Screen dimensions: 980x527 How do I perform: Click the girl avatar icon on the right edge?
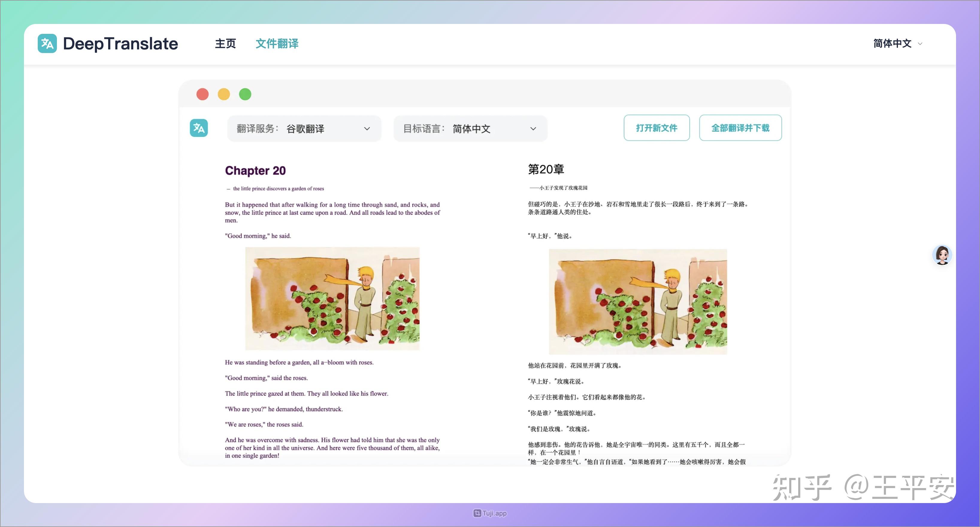(942, 255)
